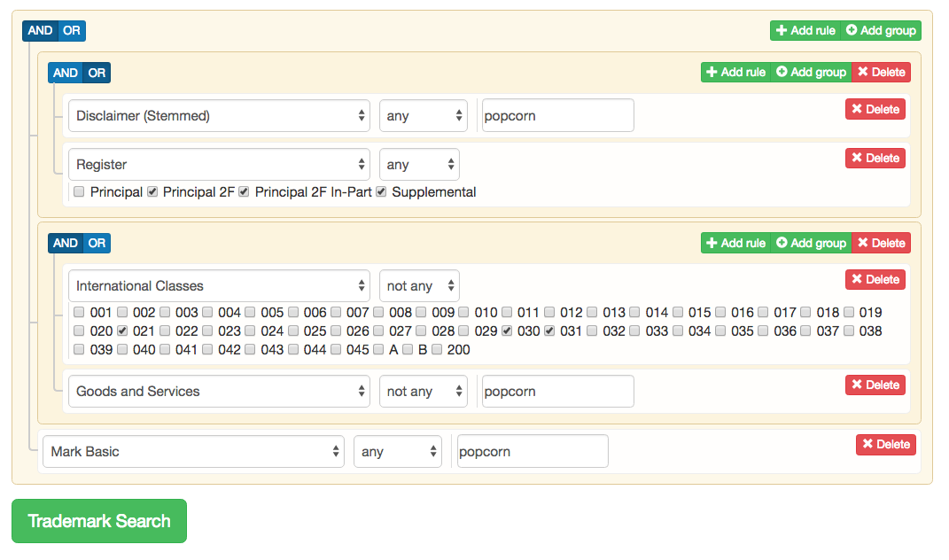The width and height of the screenshot is (949, 560).
Task: Click the popcorn input for Goods and Services
Action: [x=557, y=391]
